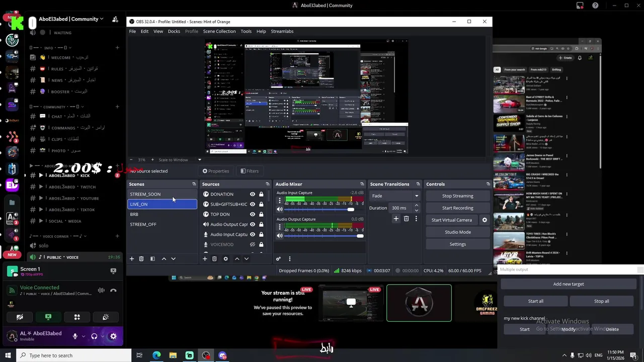
Task: Adjust Audio Output Capture volume slider
Action: click(x=324, y=236)
